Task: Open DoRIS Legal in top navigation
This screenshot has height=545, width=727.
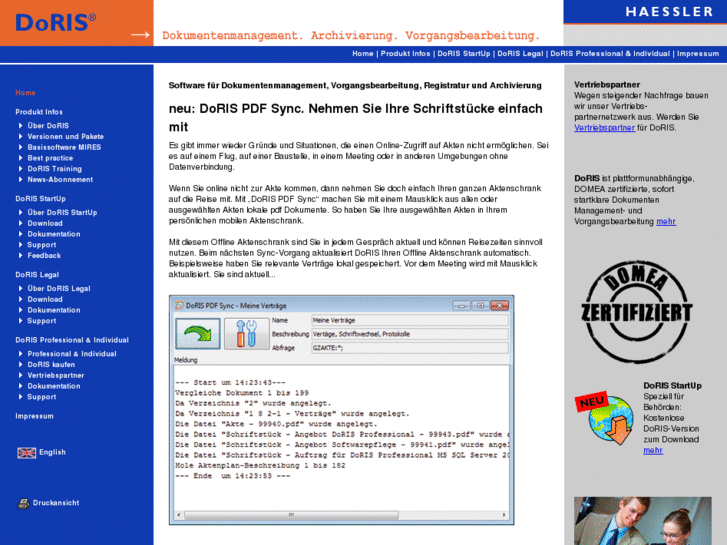Action: pyautogui.click(x=520, y=54)
